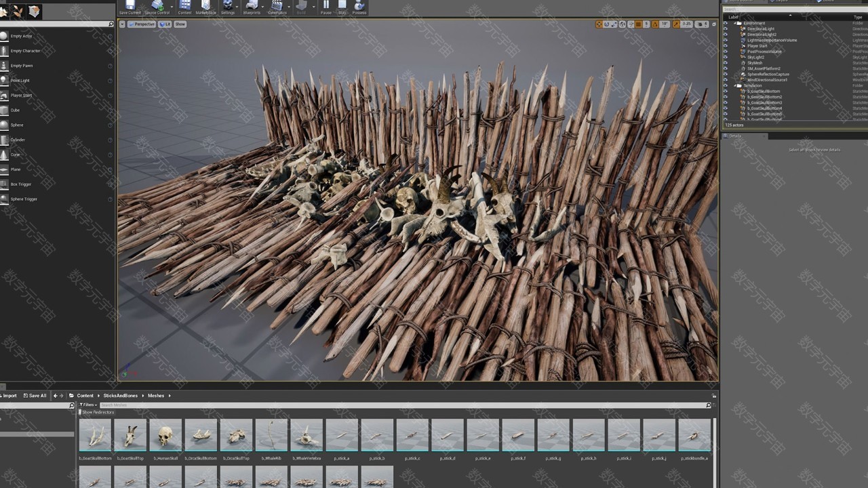Click Save All in the content browser
Image resolution: width=868 pixels, height=488 pixels.
tap(35, 396)
